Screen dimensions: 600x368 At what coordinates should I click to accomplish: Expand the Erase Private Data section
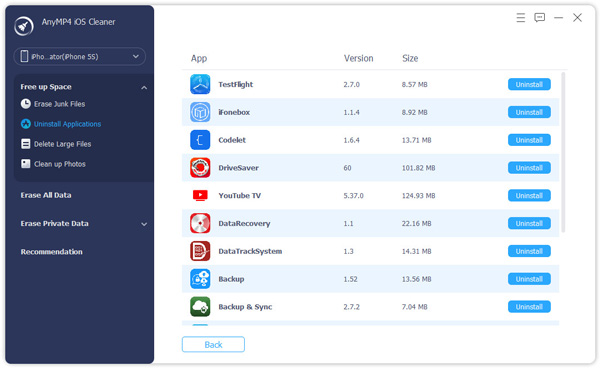click(x=144, y=224)
